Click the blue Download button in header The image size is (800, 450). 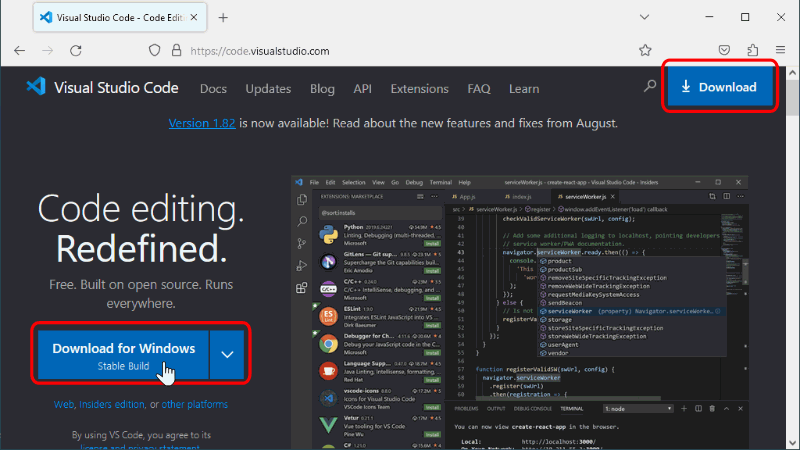pyautogui.click(x=720, y=87)
